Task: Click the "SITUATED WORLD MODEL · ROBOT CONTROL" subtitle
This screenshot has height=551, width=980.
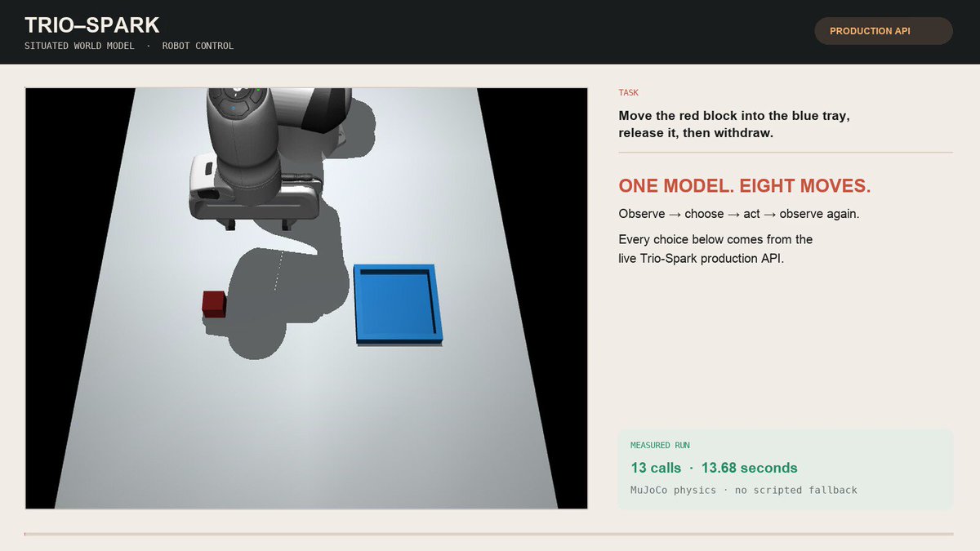Action: 129,46
